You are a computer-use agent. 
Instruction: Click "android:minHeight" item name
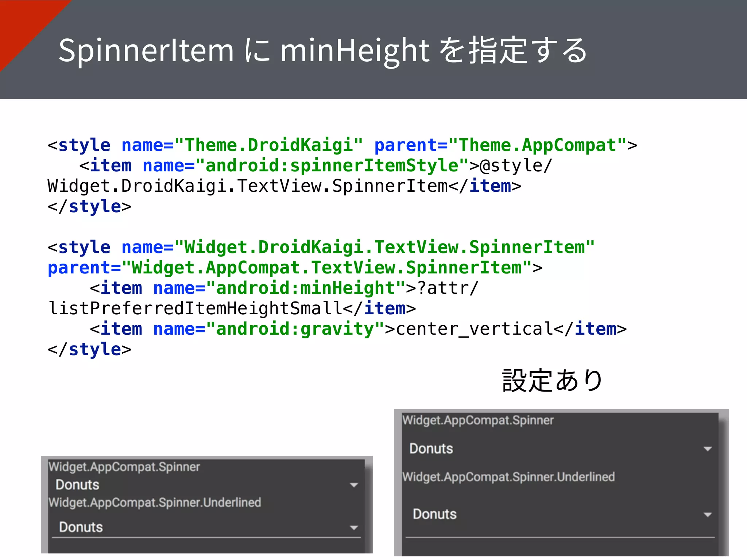tap(306, 288)
